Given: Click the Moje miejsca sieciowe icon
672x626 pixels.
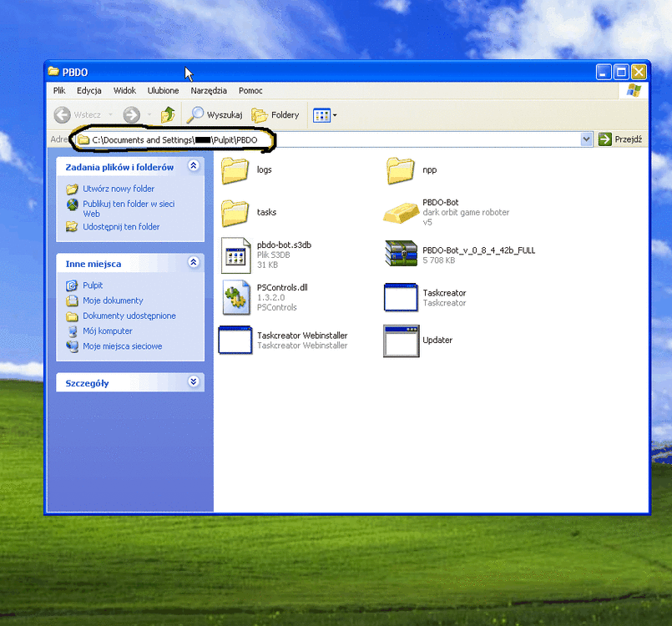Looking at the screenshot, I should [72, 346].
